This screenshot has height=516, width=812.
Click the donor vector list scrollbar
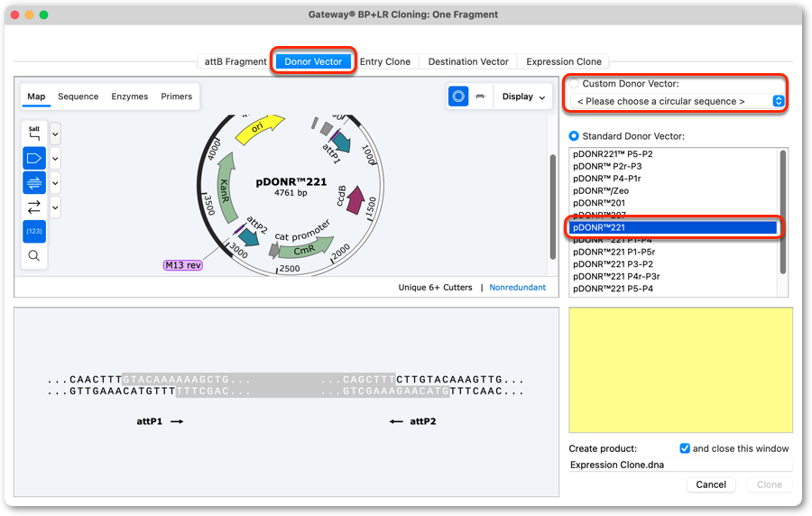tap(782, 211)
